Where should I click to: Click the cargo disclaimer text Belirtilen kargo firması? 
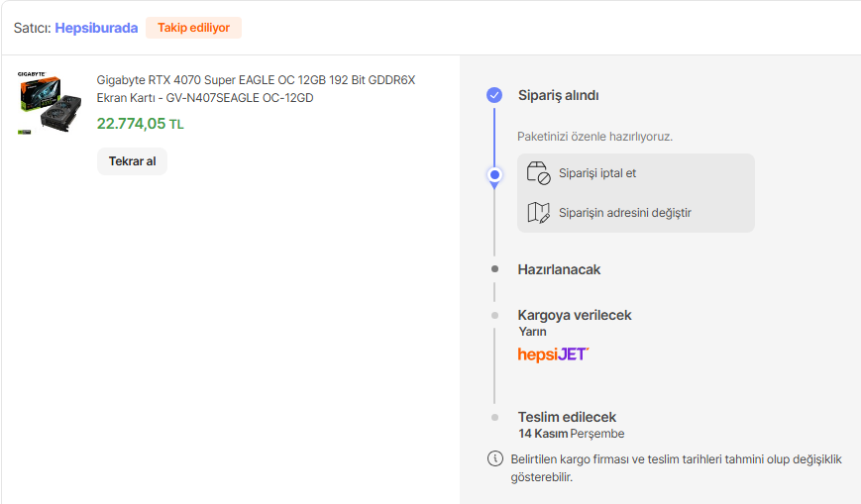click(676, 467)
